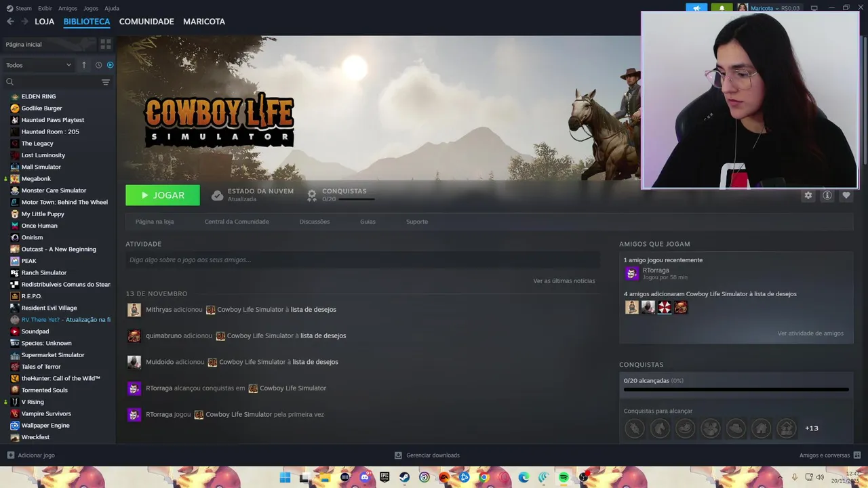Open Central da Comunidade tab

tap(237, 222)
